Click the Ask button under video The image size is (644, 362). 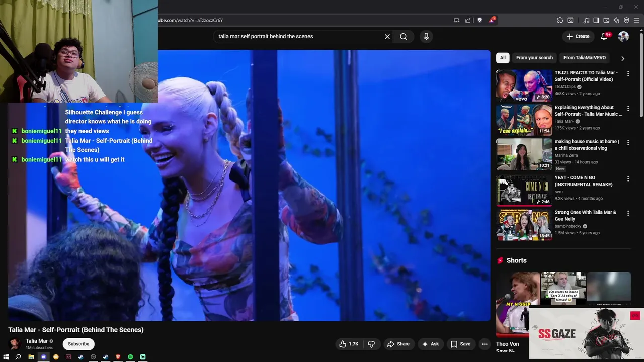[430, 344]
